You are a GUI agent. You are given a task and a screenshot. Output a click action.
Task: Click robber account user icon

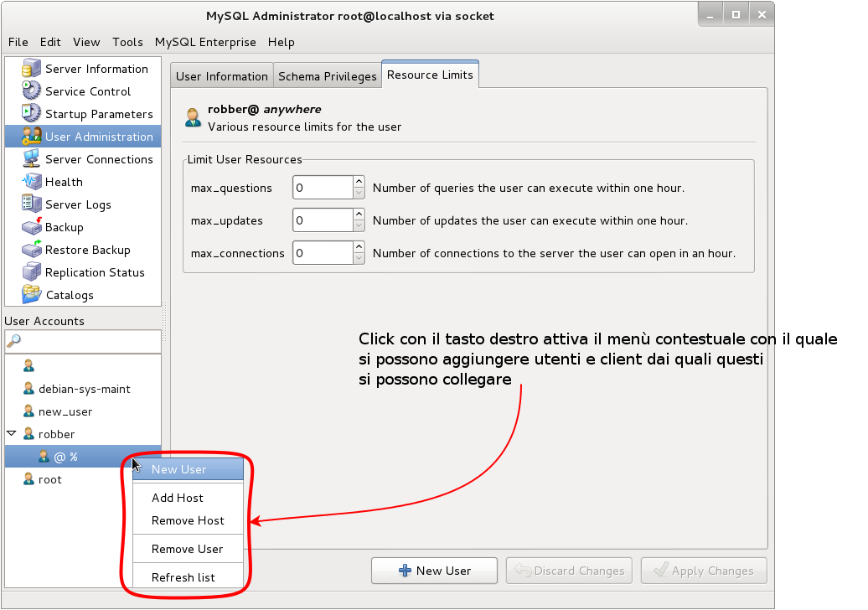tap(28, 434)
